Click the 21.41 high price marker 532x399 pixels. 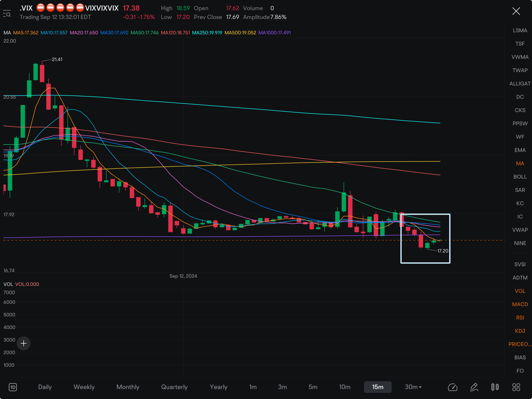(x=57, y=59)
